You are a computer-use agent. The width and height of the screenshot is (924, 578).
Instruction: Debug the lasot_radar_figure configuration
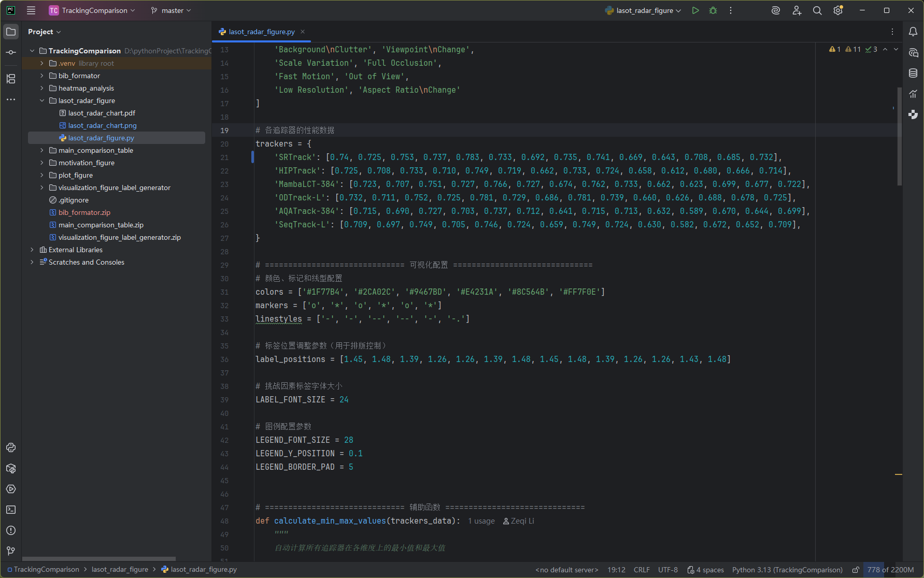click(x=713, y=10)
